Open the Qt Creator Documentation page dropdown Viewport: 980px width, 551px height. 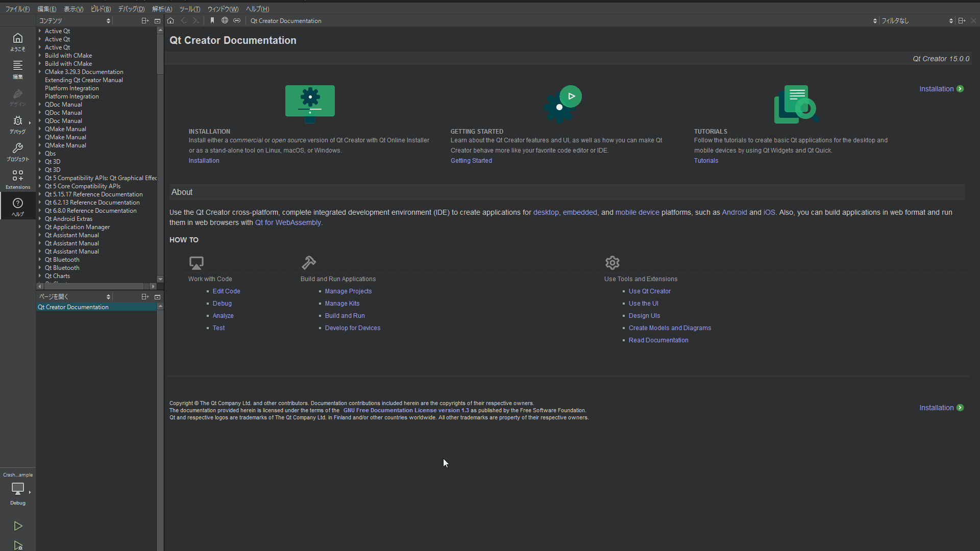pos(563,21)
